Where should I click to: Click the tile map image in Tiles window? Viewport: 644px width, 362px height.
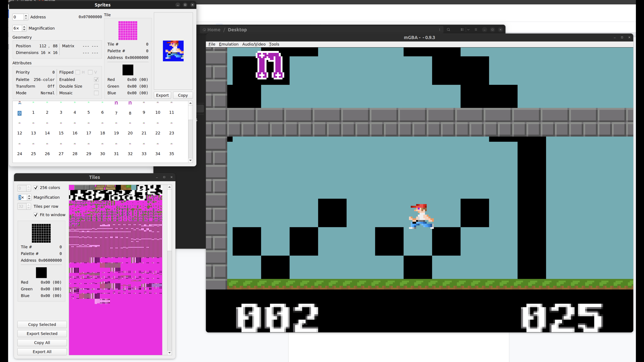click(115, 270)
